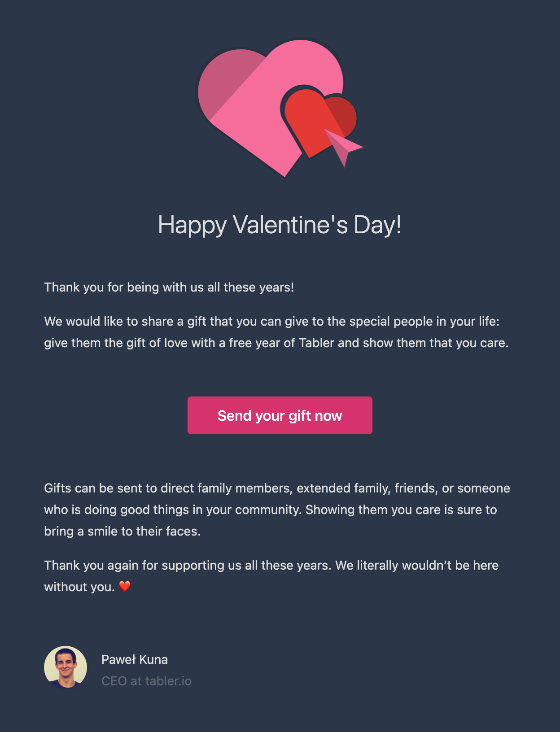Screen dimensions: 560x732
Task: Open Paweł Kuna's round avatar photo
Action: click(66, 667)
